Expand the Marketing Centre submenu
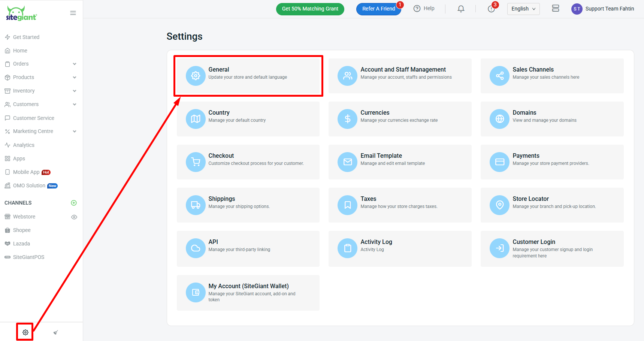The width and height of the screenshot is (644, 341). pos(75,132)
